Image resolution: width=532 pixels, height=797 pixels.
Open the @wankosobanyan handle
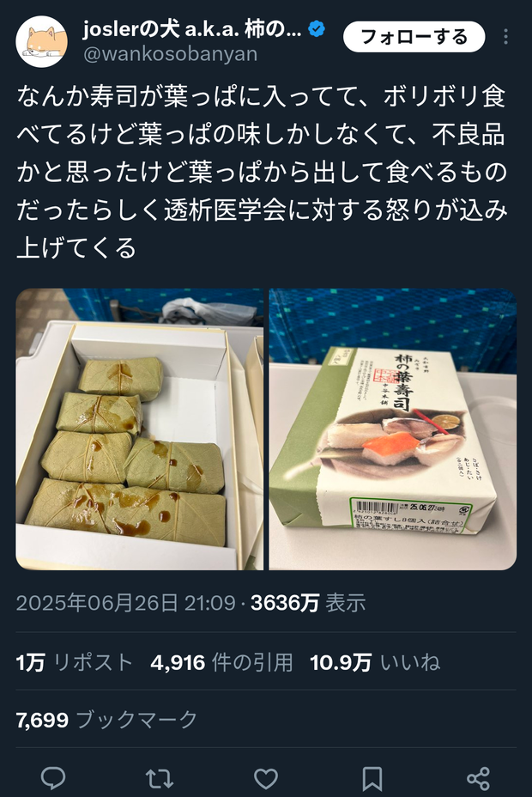click(170, 54)
